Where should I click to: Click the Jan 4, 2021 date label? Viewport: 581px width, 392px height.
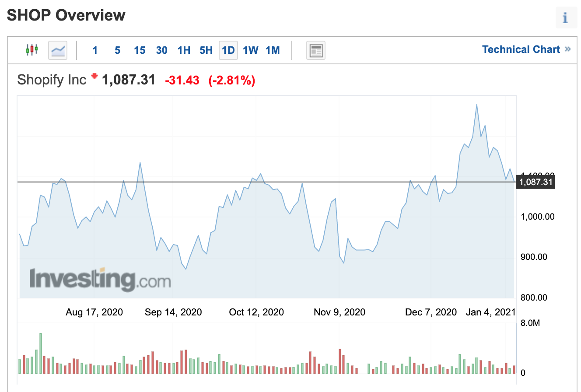pos(491,312)
